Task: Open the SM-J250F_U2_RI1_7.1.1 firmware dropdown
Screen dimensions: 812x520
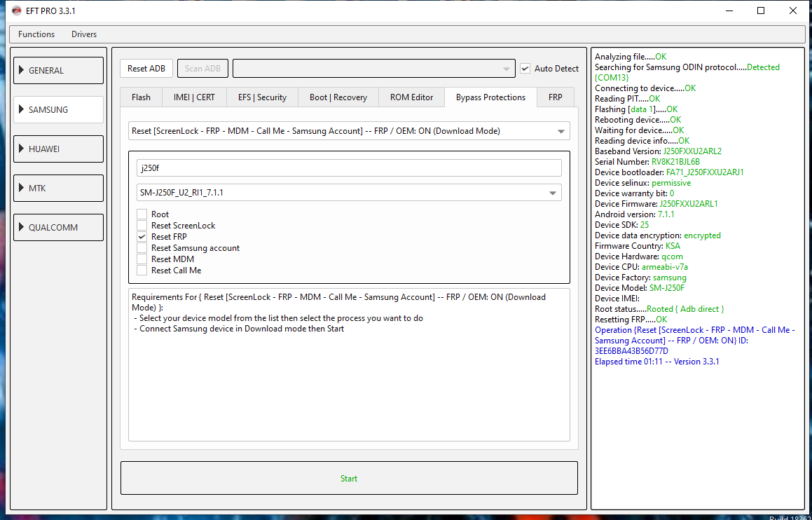Action: pyautogui.click(x=349, y=193)
